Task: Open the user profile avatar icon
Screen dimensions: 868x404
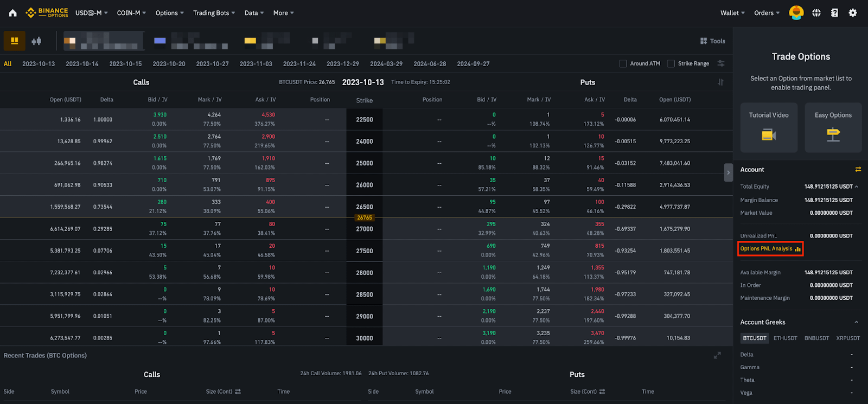Action: (796, 12)
